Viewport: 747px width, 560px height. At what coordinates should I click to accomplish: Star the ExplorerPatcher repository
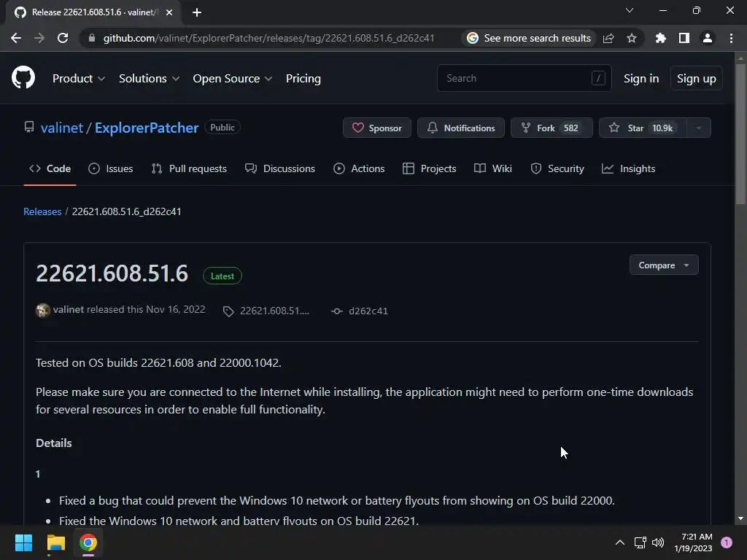pyautogui.click(x=643, y=128)
